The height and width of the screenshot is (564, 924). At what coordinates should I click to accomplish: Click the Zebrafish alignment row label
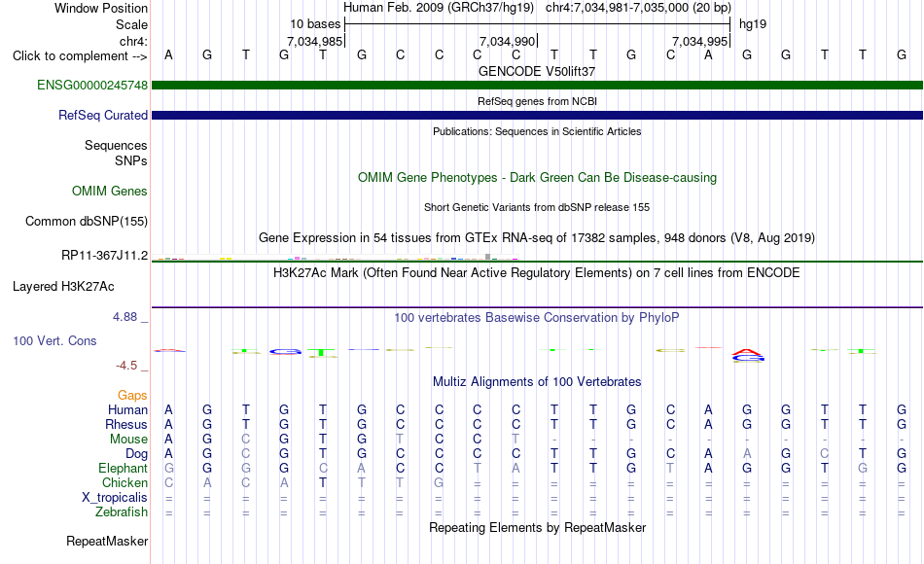(122, 512)
